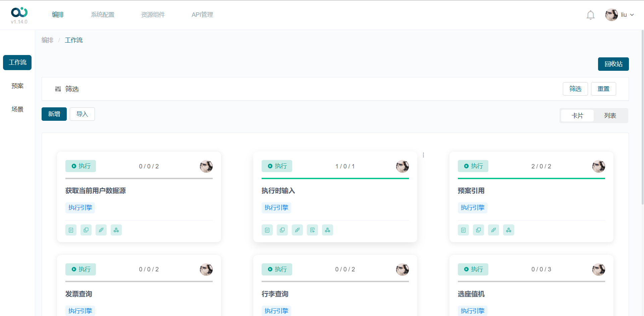
Task: Open the 选座值机 workflow title
Action: [471, 294]
